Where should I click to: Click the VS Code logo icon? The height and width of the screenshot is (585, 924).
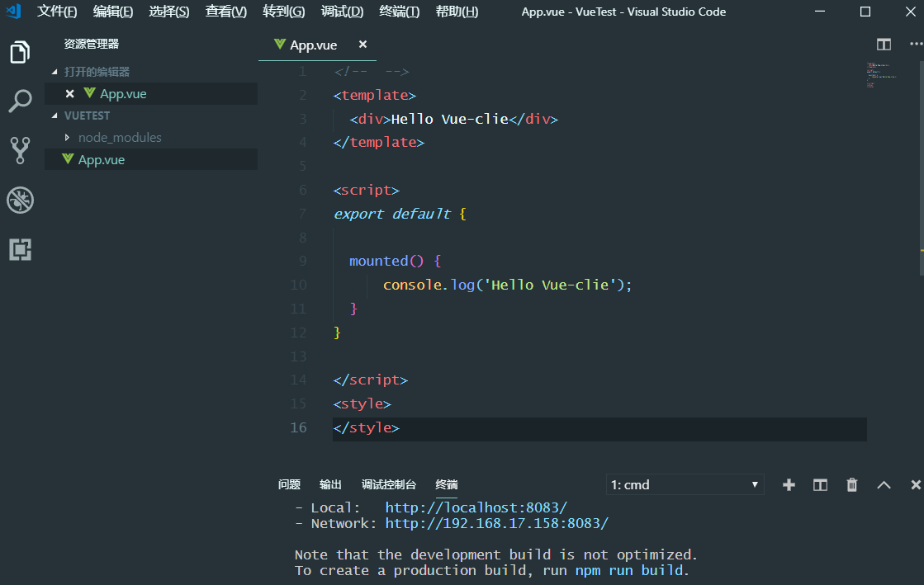point(13,12)
